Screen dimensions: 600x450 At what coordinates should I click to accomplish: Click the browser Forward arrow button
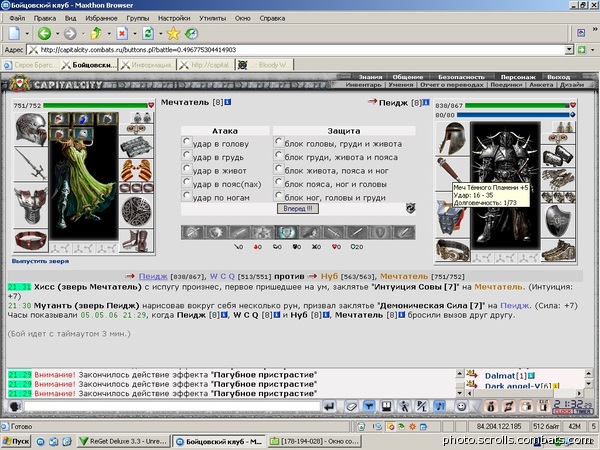[x=70, y=34]
